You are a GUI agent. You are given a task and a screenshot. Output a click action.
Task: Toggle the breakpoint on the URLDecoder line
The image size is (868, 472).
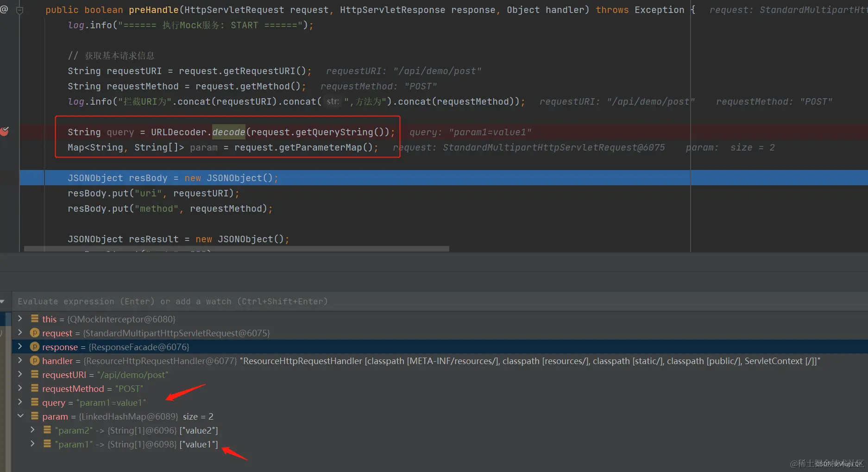tap(5, 132)
